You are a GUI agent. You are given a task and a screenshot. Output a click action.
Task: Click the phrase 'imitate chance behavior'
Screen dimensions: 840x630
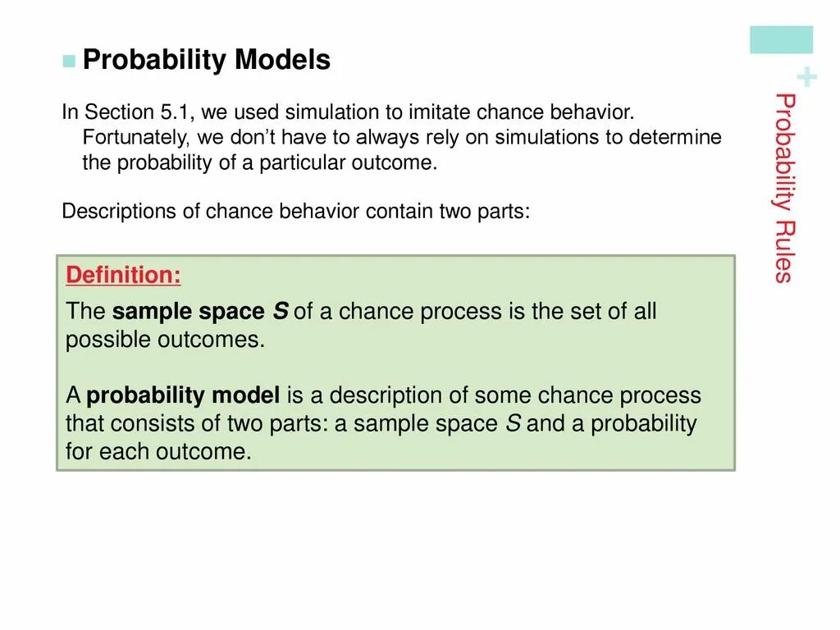[521, 112]
